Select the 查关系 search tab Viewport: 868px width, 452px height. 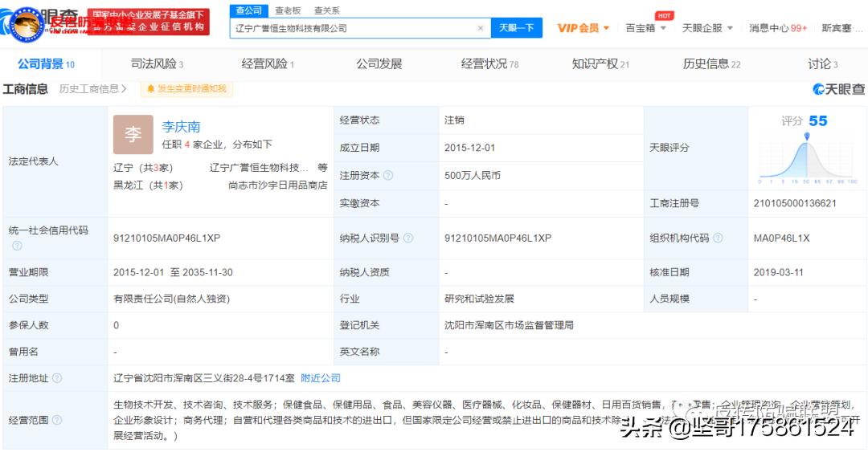coord(327,10)
